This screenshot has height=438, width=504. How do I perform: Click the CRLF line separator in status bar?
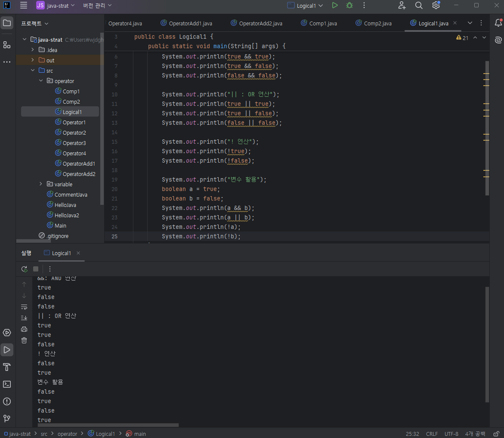(432, 434)
